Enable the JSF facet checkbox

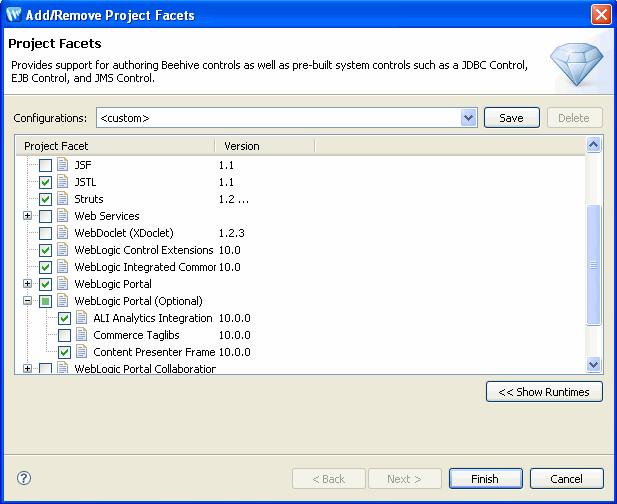tap(45, 165)
